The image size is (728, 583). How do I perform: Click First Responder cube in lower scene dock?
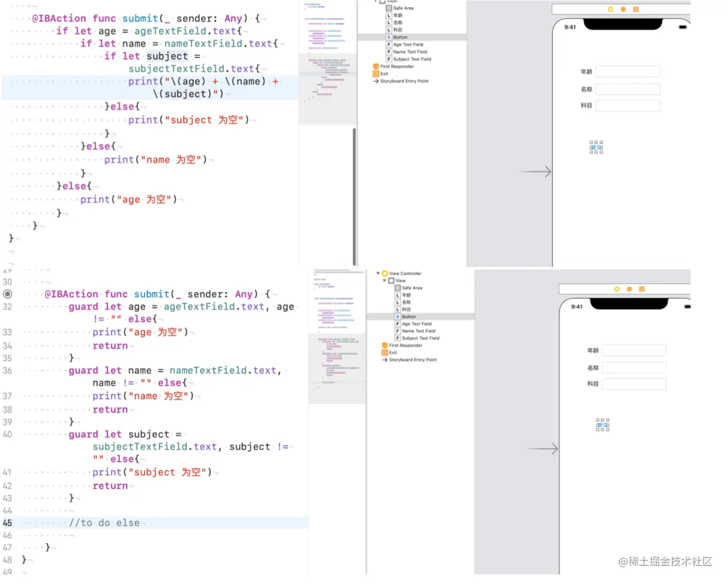629,289
